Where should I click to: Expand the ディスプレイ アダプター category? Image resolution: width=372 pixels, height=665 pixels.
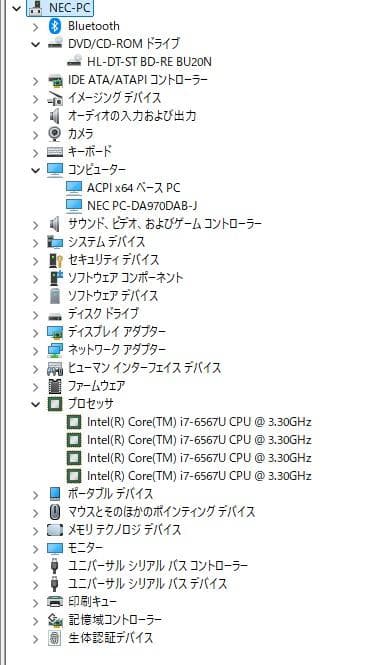(36, 332)
